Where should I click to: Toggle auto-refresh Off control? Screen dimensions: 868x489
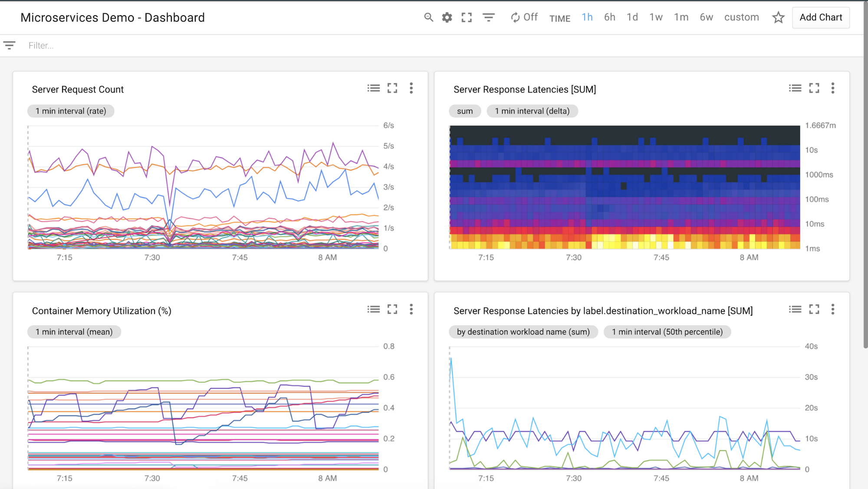[x=524, y=17]
